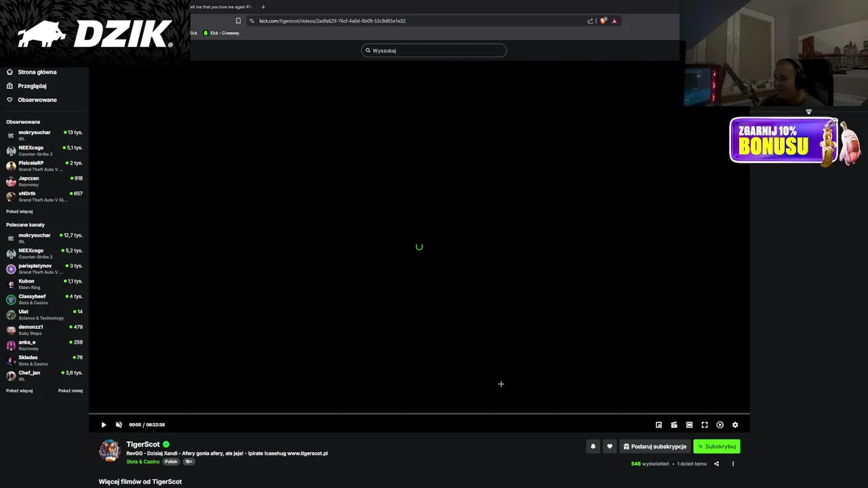Switch player to theater mode
The image size is (868, 488).
pyautogui.click(x=689, y=425)
